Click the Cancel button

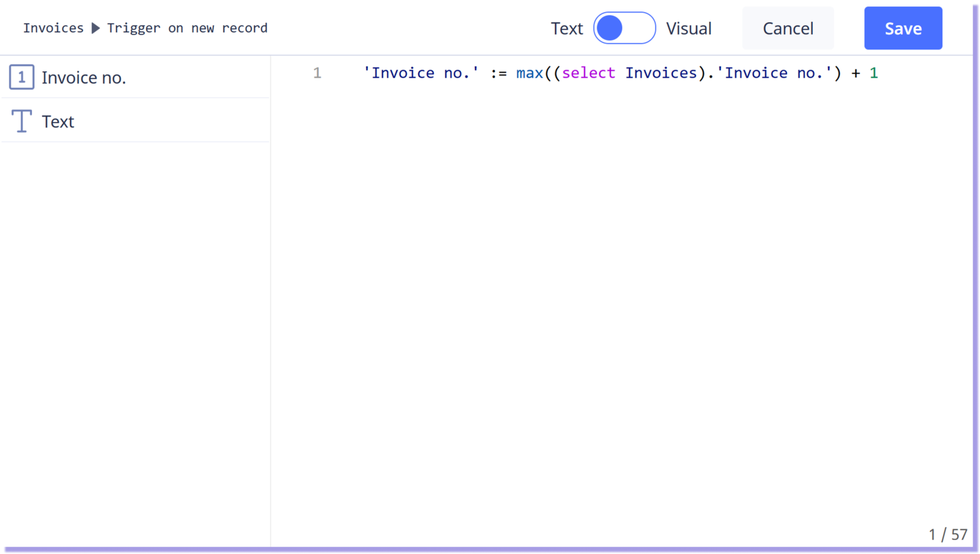click(788, 28)
